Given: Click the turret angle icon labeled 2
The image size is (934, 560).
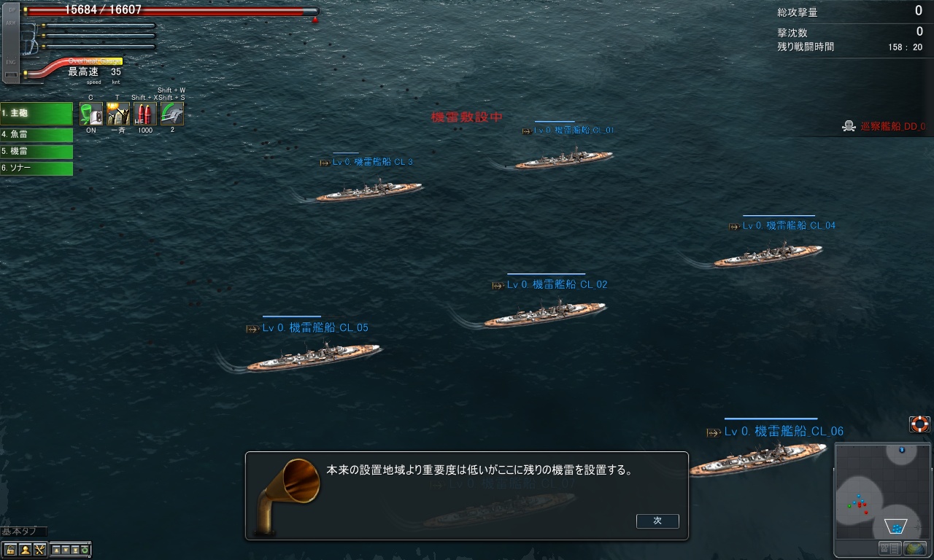Looking at the screenshot, I should pyautogui.click(x=172, y=114).
